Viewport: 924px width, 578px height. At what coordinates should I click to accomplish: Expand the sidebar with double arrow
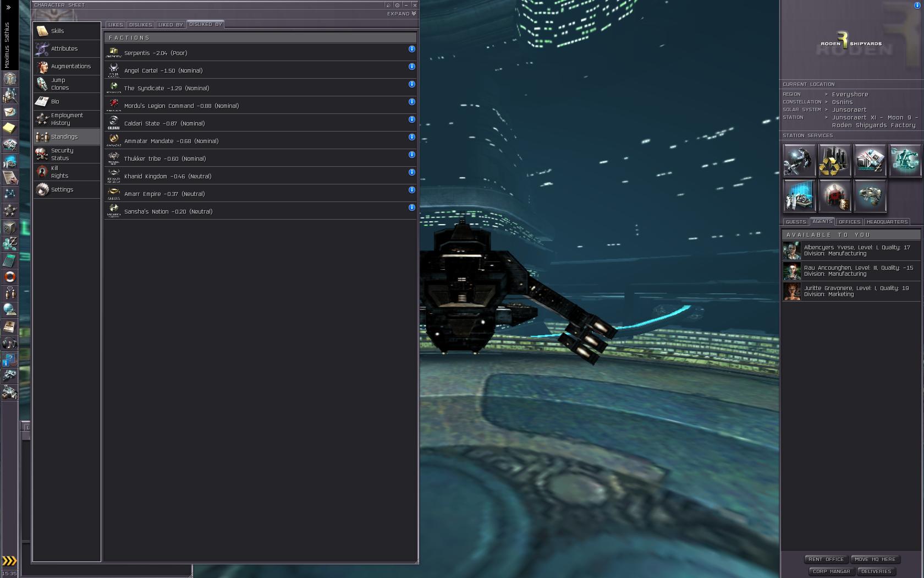coord(8,7)
